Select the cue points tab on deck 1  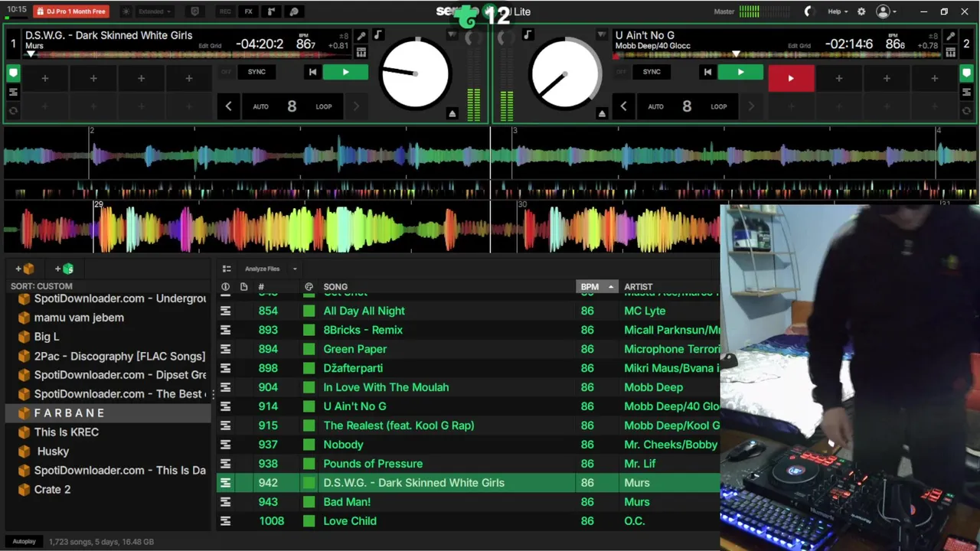click(x=13, y=73)
